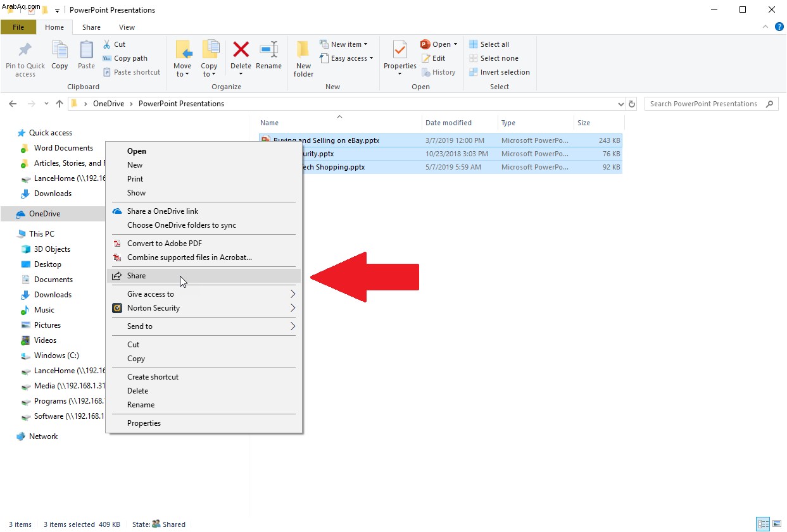Click OneDrive in the address bar
This screenshot has width=787, height=532.
pyautogui.click(x=108, y=104)
